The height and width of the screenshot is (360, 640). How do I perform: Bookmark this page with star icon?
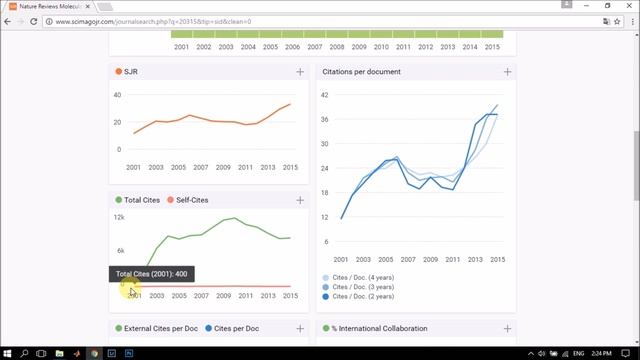[x=617, y=22]
